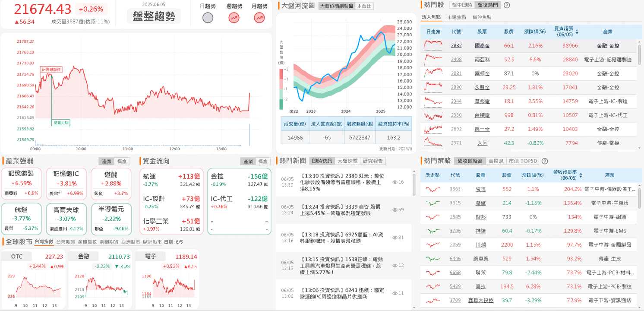Click the 高爾夫球 marker on intraday chart
The image size is (644, 311).
point(60,123)
